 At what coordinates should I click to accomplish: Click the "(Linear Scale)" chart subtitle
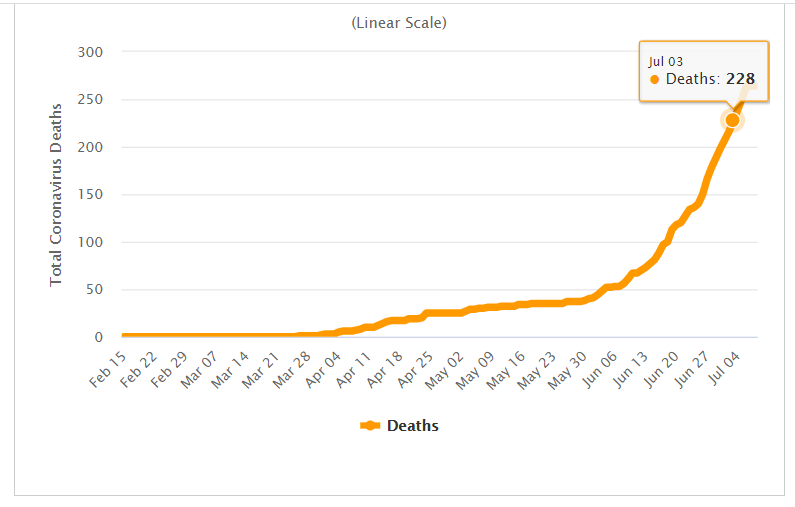coord(399,23)
